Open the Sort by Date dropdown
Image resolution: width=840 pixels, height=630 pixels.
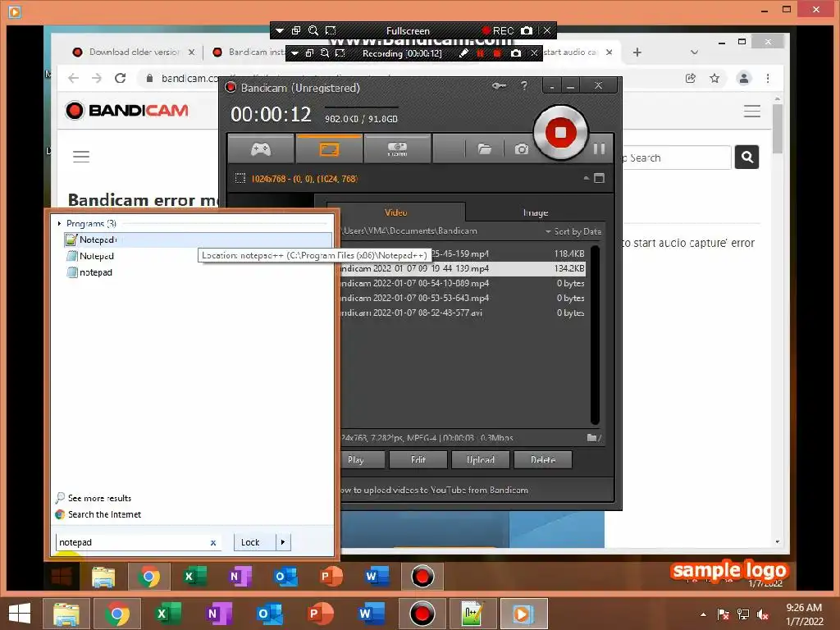click(x=573, y=231)
